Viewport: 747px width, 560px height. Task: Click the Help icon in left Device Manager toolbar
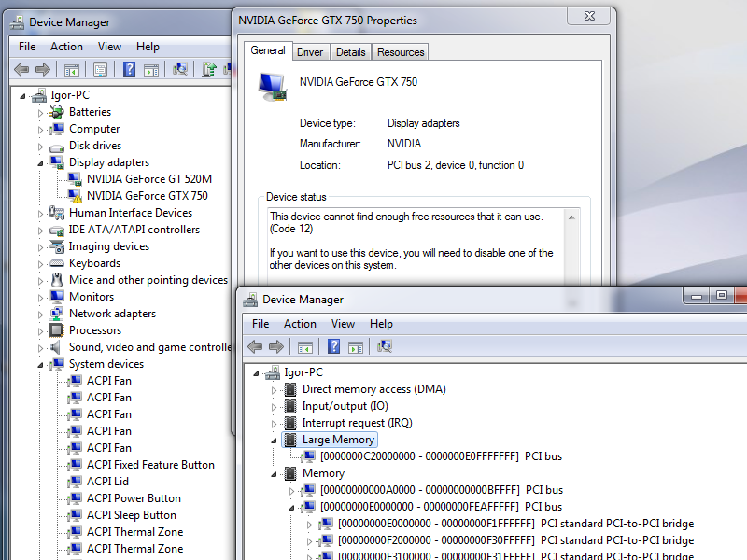[129, 69]
